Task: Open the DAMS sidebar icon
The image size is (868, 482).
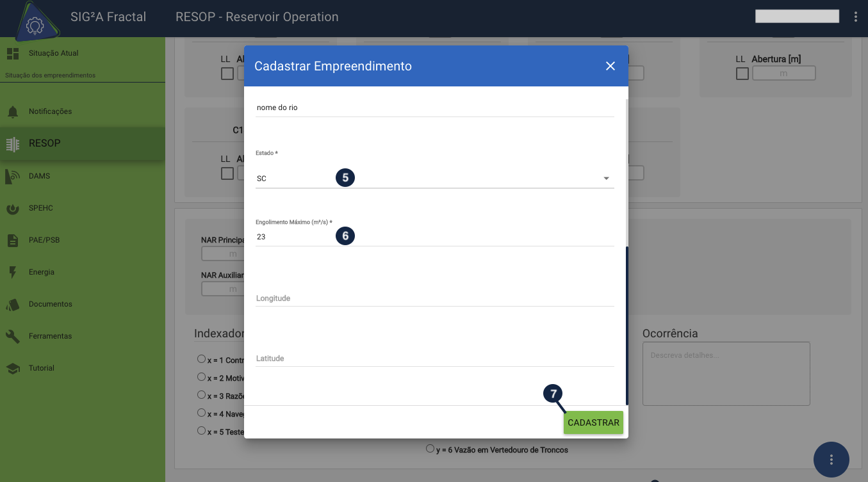Action: pyautogui.click(x=13, y=176)
